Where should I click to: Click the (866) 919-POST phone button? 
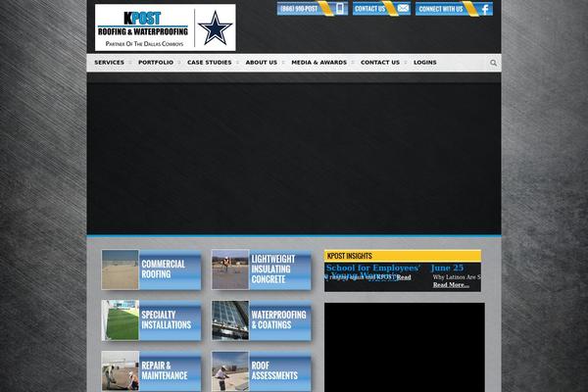pos(313,9)
